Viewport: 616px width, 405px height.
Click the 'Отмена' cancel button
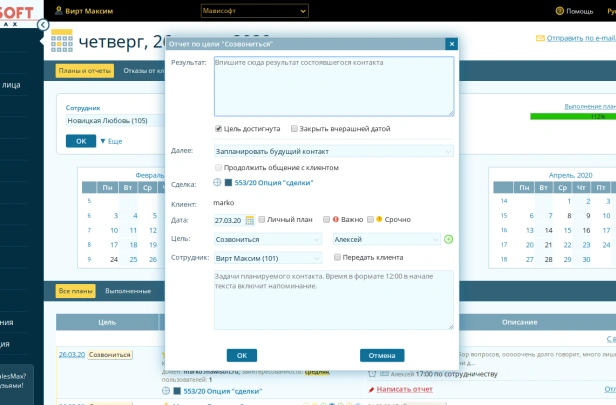pyautogui.click(x=382, y=355)
